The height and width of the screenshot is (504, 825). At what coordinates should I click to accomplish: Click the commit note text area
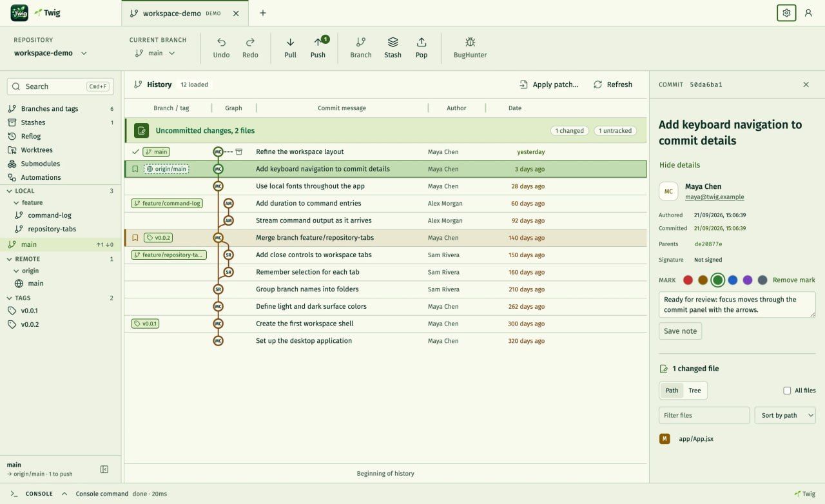737,305
